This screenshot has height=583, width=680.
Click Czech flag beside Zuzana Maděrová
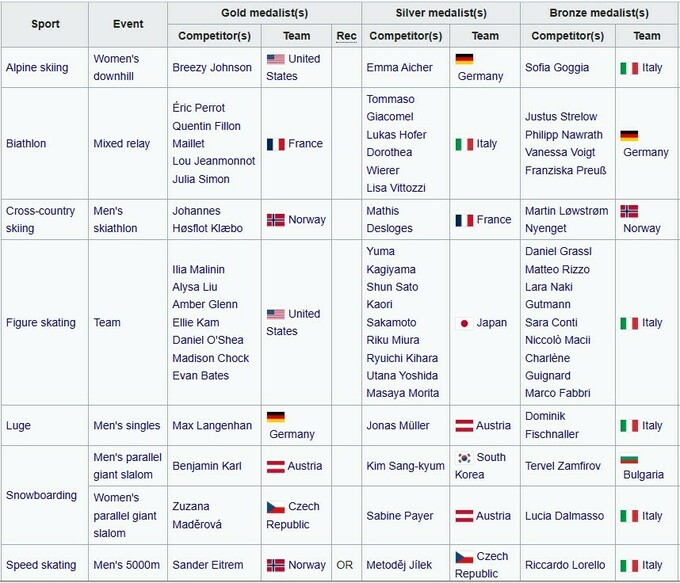click(275, 507)
